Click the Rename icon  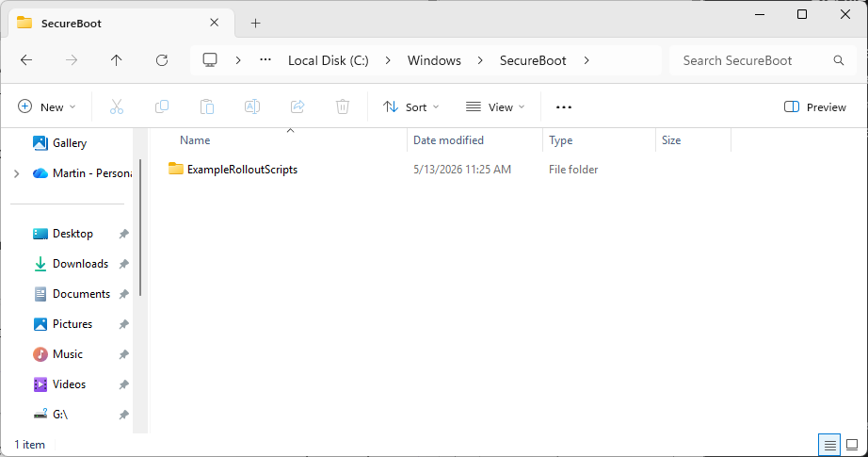tap(252, 106)
